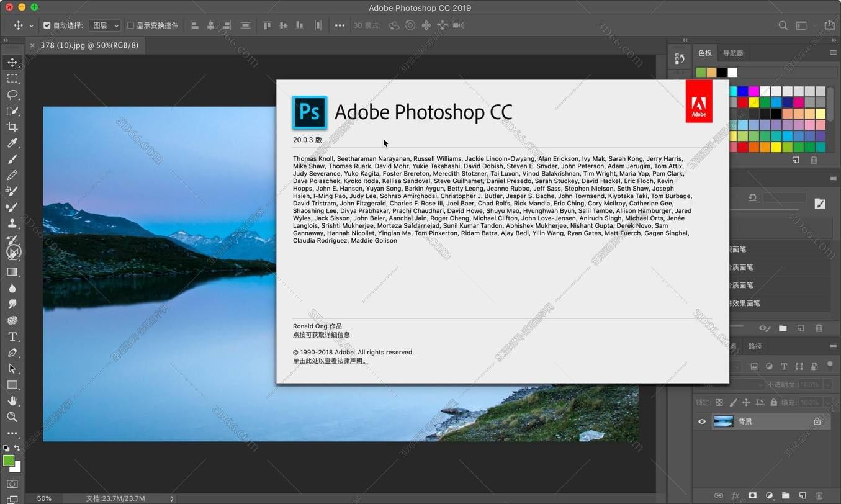The width and height of the screenshot is (841, 504).
Task: Toggle layer filter on/off switch
Action: (830, 365)
